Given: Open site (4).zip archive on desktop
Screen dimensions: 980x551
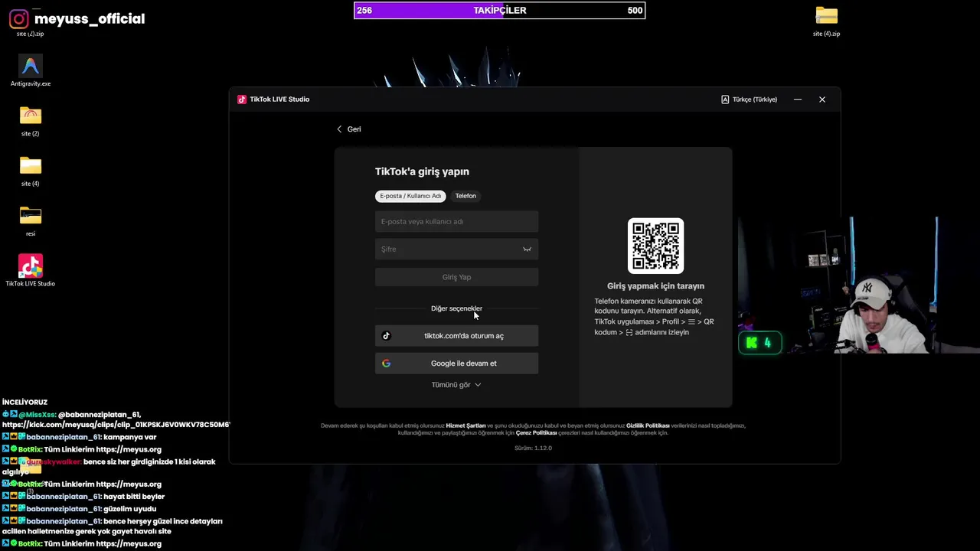Looking at the screenshot, I should [826, 21].
